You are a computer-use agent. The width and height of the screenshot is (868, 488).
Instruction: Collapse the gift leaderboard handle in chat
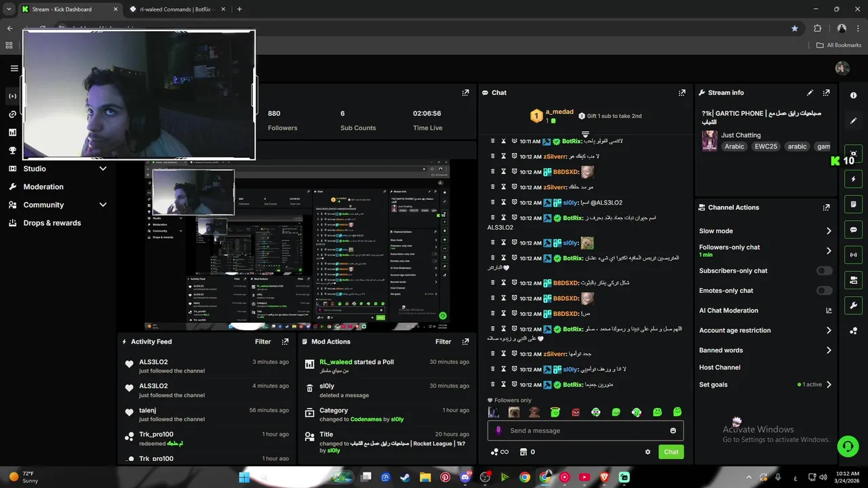[585, 134]
